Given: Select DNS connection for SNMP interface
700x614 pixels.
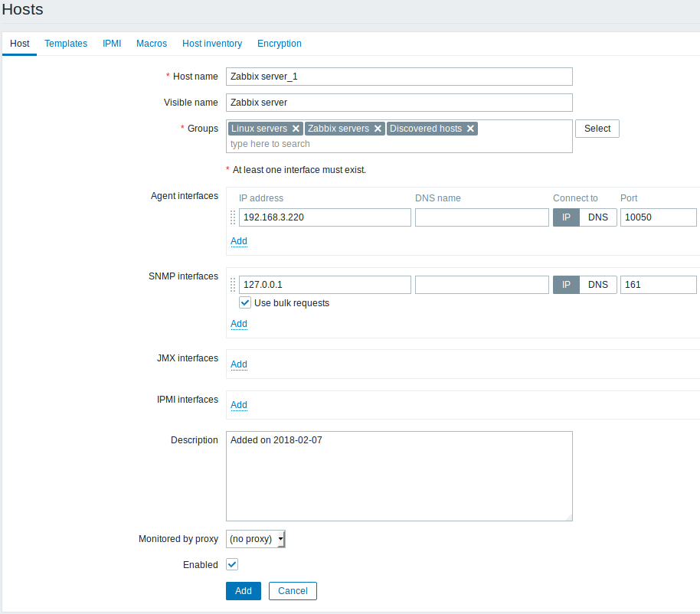Looking at the screenshot, I should (598, 285).
